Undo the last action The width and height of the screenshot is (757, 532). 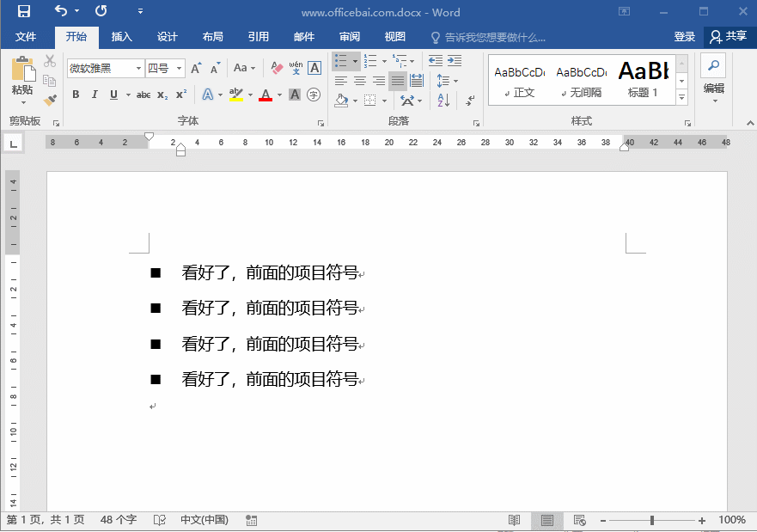click(x=61, y=11)
